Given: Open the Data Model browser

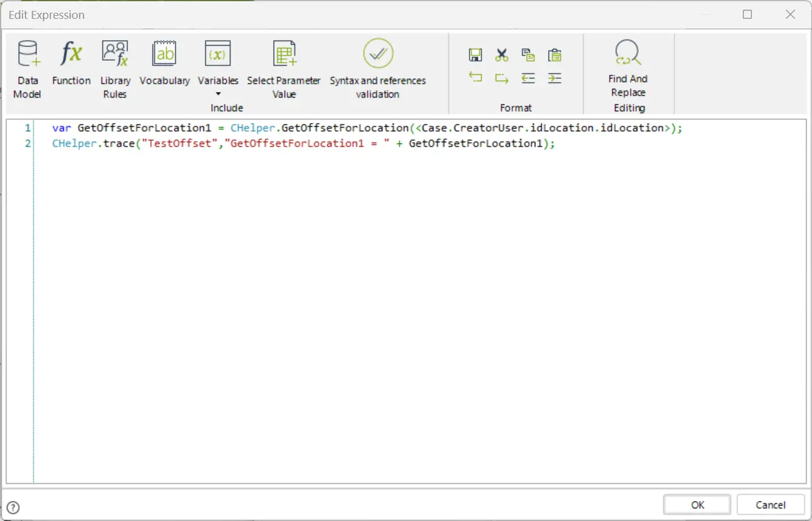Looking at the screenshot, I should pos(27,69).
